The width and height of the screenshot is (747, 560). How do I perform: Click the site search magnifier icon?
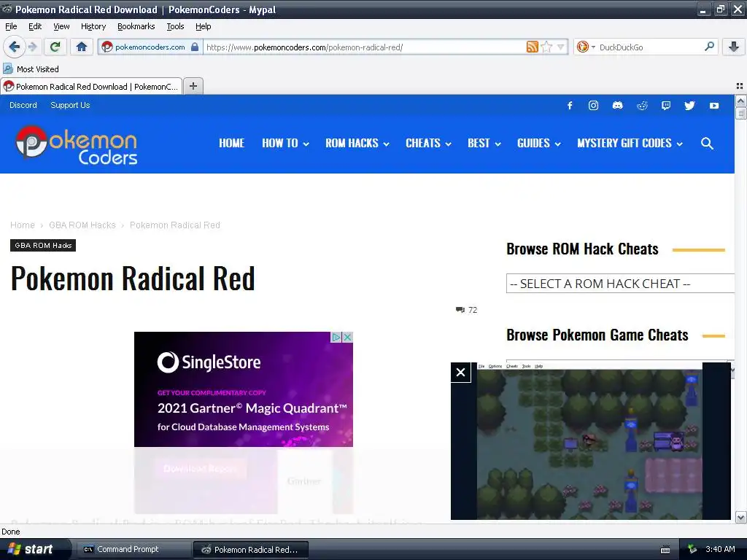coord(707,144)
